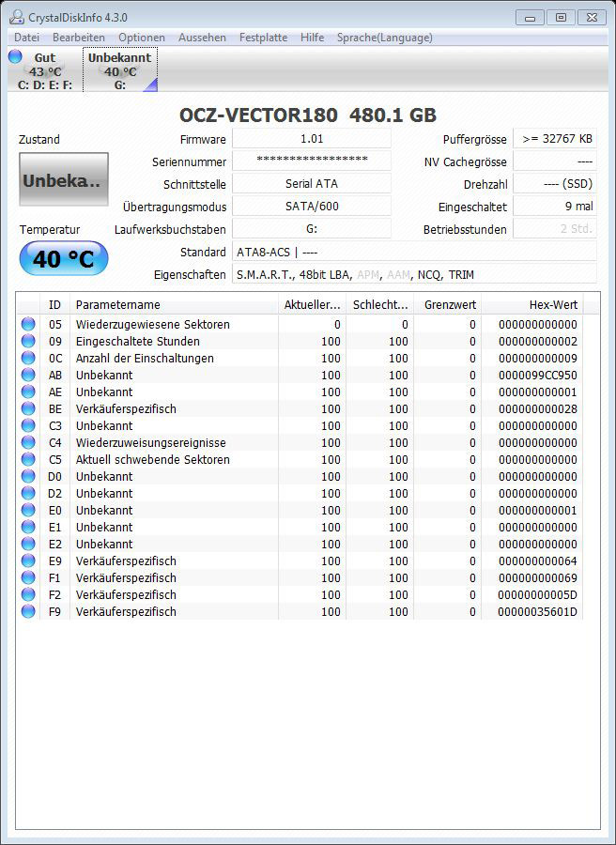
Task: Click the Unbeka.. health status button
Action: pos(64,179)
